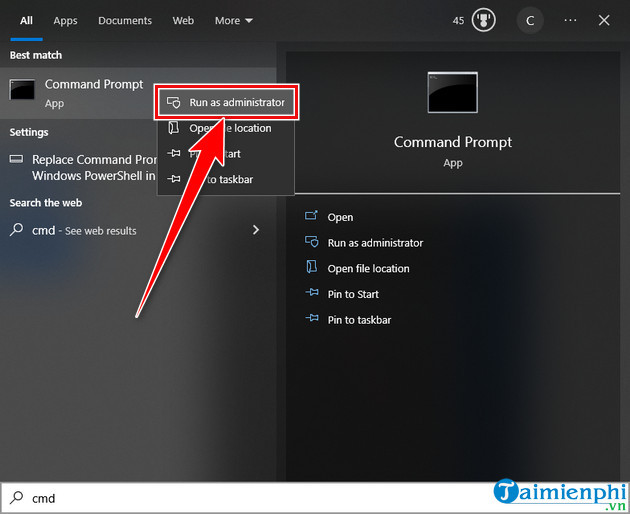Open Replace Command Prompt with PowerShell setting
This screenshot has width=630, height=514.
[82, 168]
